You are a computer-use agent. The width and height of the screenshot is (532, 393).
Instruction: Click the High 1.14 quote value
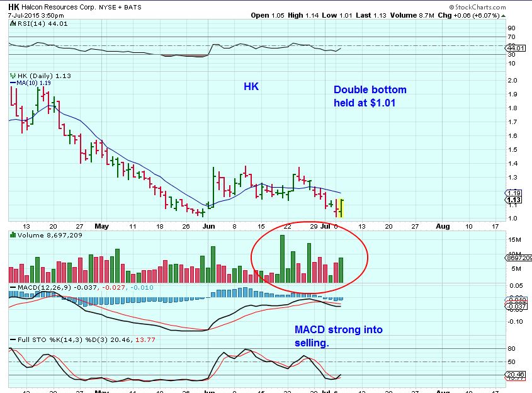tap(303, 15)
